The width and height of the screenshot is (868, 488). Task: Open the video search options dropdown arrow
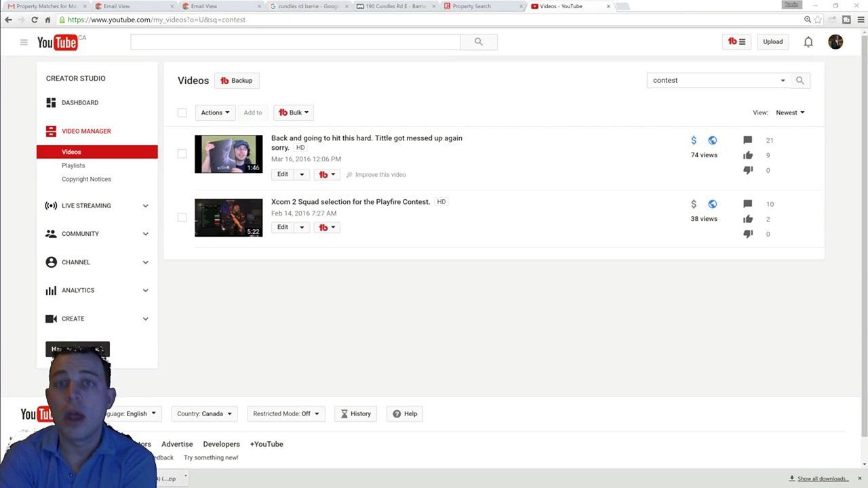click(x=783, y=81)
